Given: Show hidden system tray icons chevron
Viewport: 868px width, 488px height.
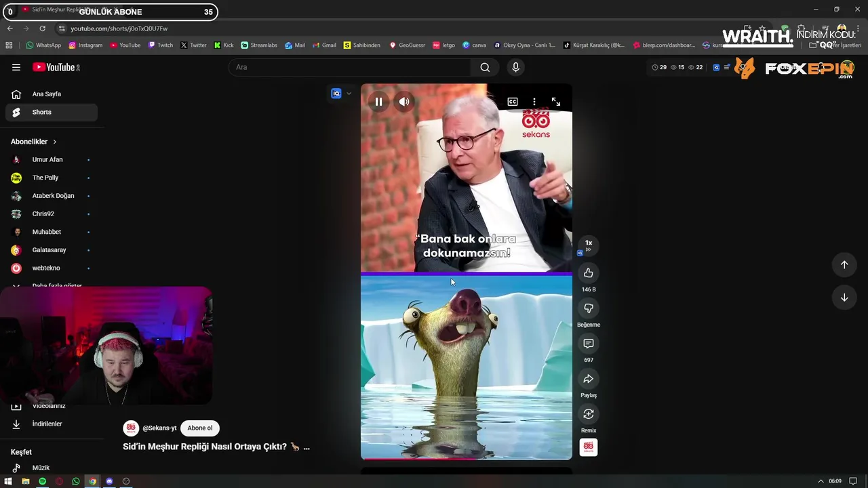Looking at the screenshot, I should pyautogui.click(x=821, y=481).
